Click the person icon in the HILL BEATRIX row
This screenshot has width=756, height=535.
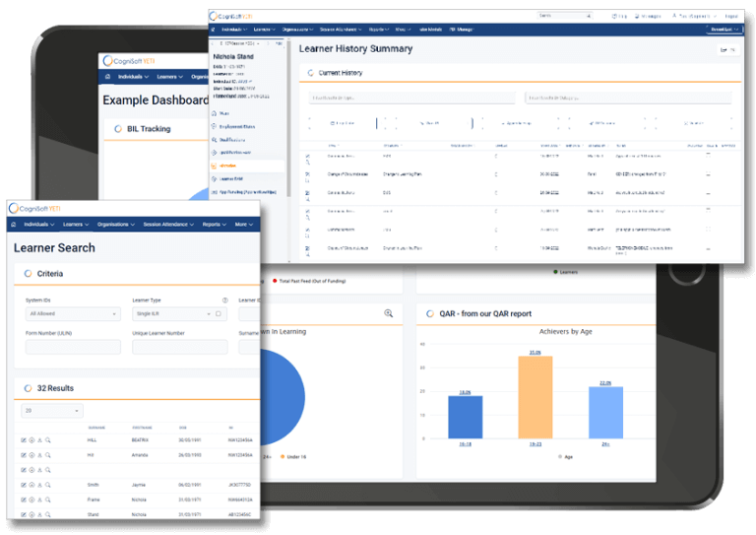click(x=40, y=440)
